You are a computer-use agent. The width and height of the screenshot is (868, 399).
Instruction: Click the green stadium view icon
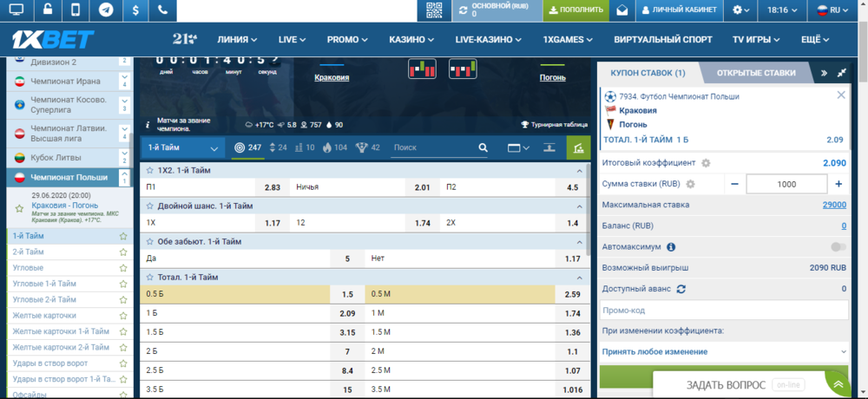click(578, 147)
